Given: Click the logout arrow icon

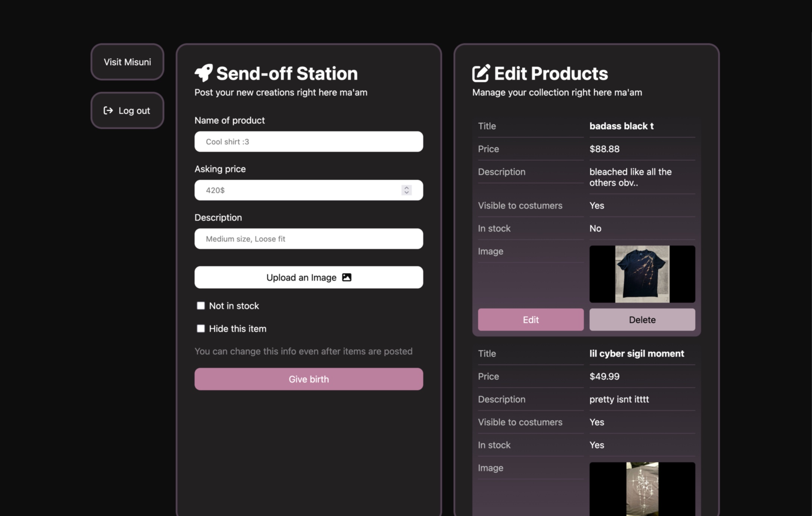Looking at the screenshot, I should pos(108,110).
